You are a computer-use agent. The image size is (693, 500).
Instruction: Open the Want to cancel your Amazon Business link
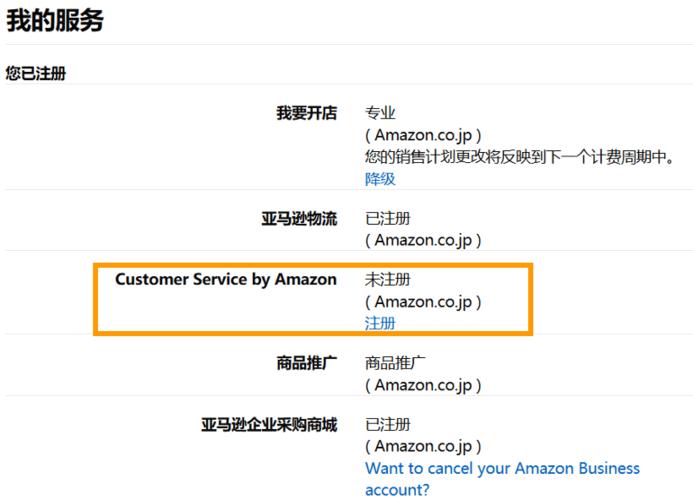click(503, 468)
